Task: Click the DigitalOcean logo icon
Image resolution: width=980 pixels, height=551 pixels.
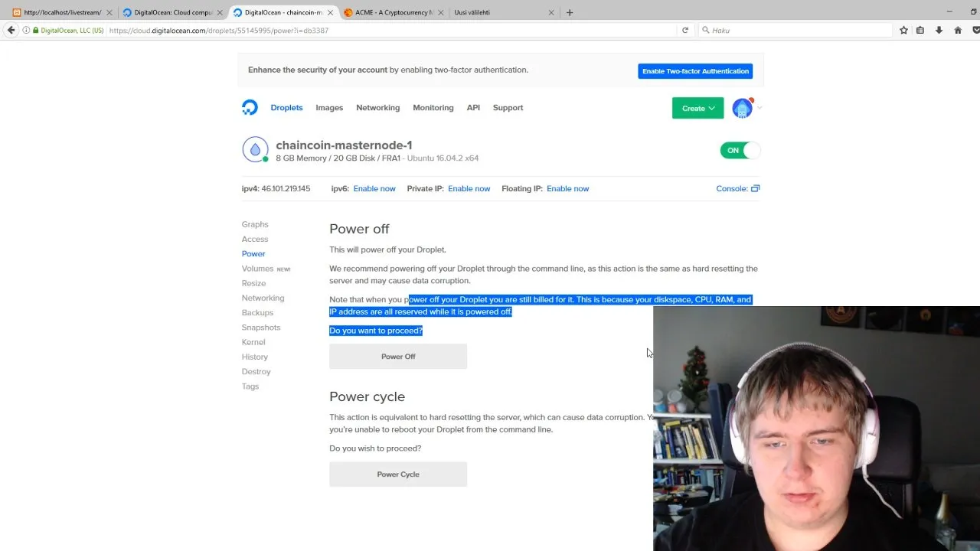Action: click(250, 107)
